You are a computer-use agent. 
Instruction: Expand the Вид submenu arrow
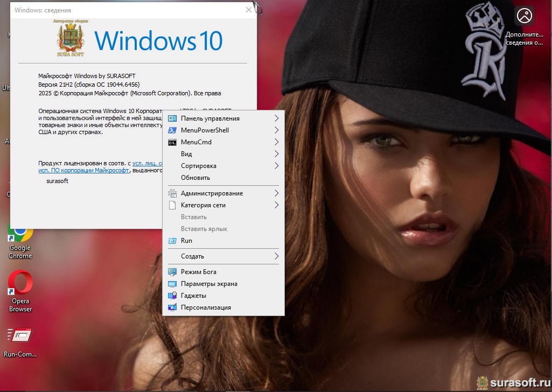coord(276,154)
